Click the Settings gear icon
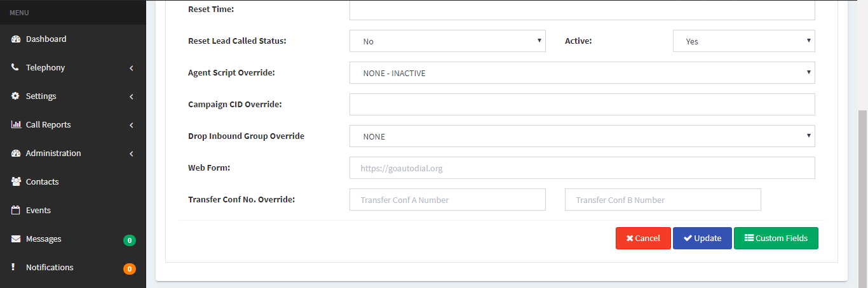This screenshot has width=868, height=288. tap(16, 96)
